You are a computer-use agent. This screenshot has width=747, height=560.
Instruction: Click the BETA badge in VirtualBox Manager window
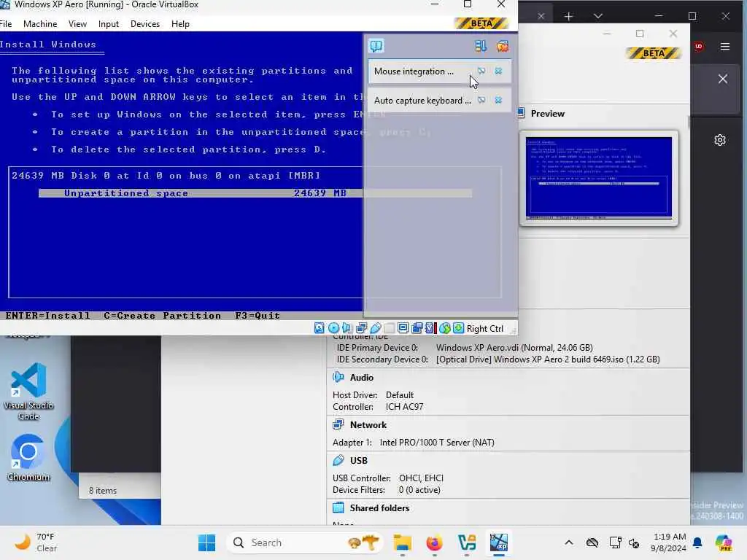[654, 52]
